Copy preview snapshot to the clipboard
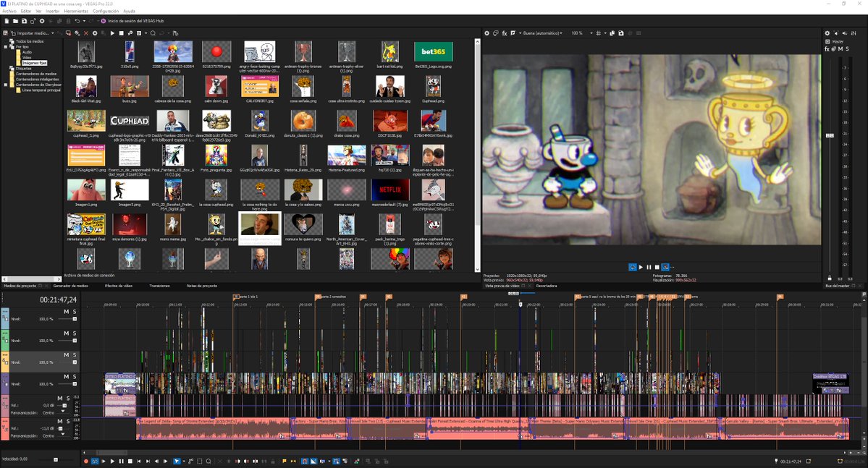Screen dimensions: 868x468 click(612, 33)
